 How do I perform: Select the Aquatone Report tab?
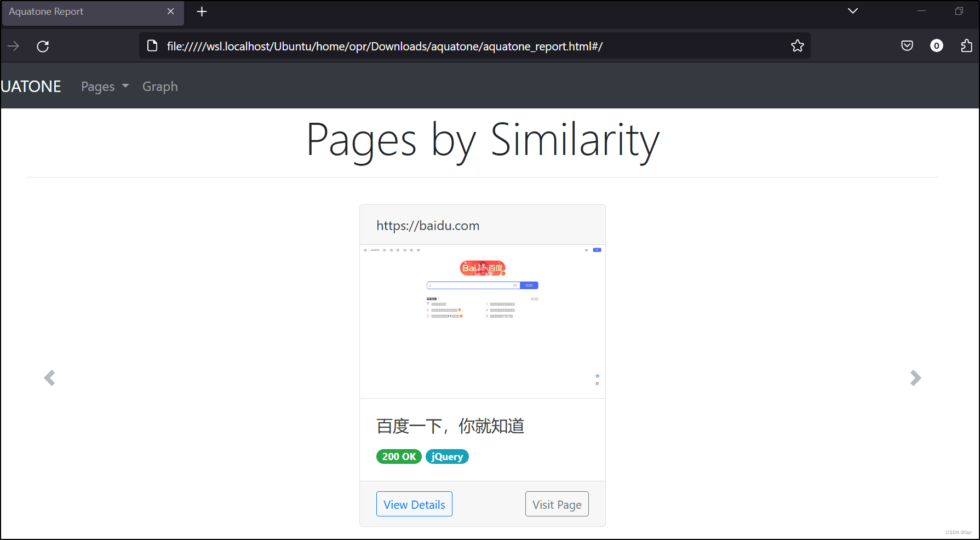[x=92, y=12]
